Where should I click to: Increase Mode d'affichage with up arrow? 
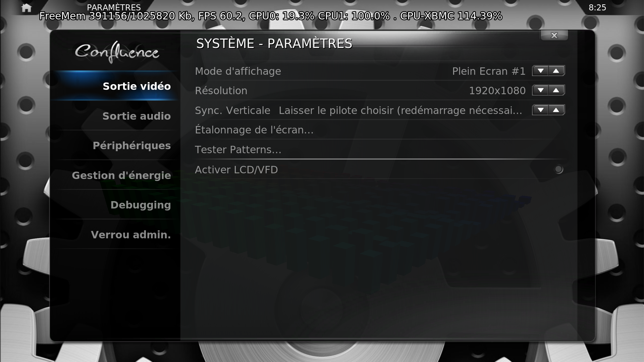(x=556, y=71)
